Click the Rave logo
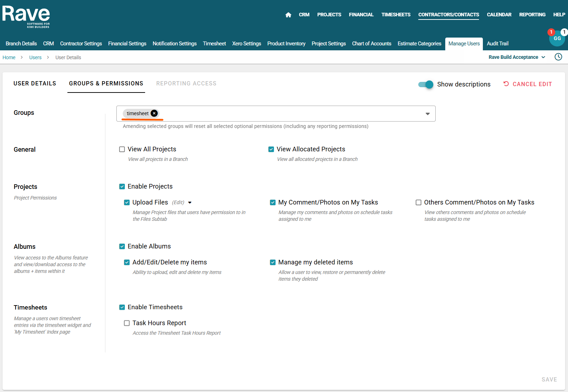568x392 pixels. click(x=26, y=17)
